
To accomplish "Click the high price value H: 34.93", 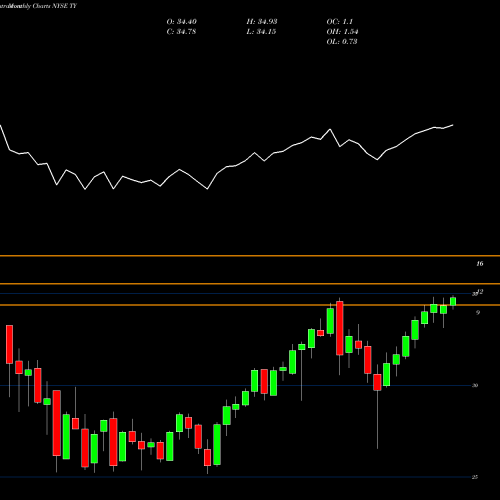I will (262, 22).
